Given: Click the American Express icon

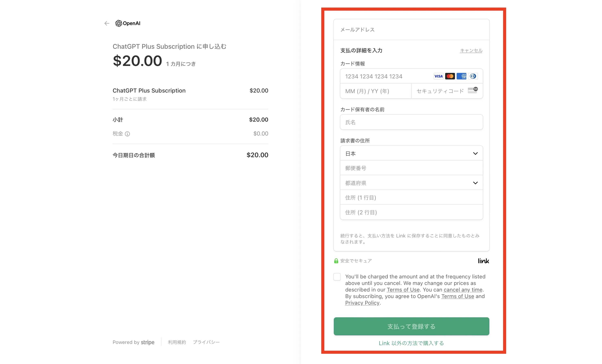Looking at the screenshot, I should point(461,76).
